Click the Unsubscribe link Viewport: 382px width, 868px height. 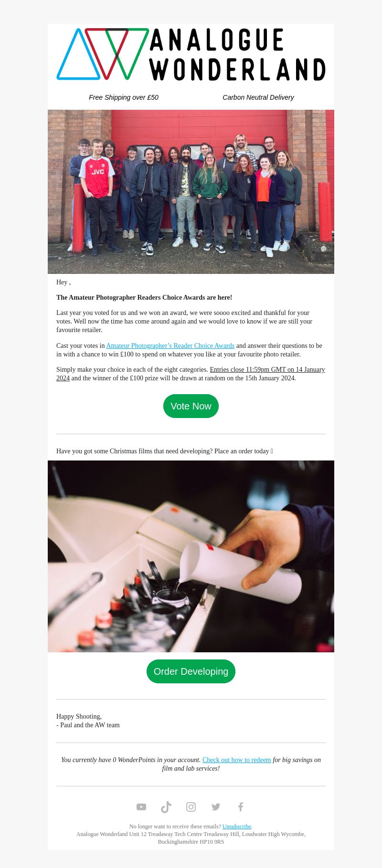[x=237, y=826]
